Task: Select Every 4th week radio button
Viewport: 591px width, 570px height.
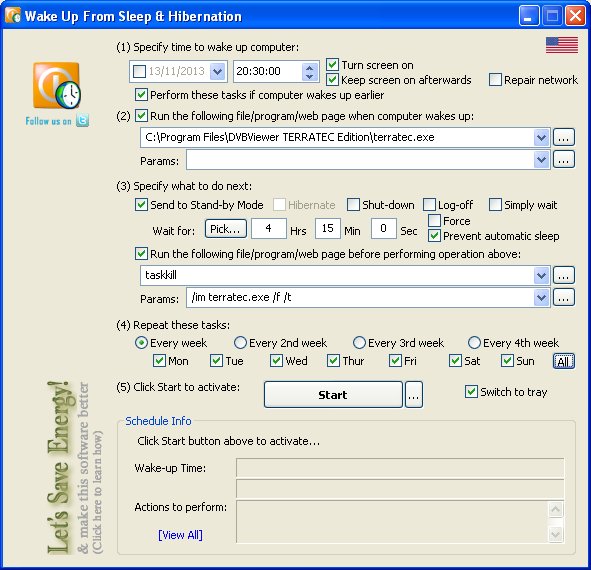Action: coord(474,343)
